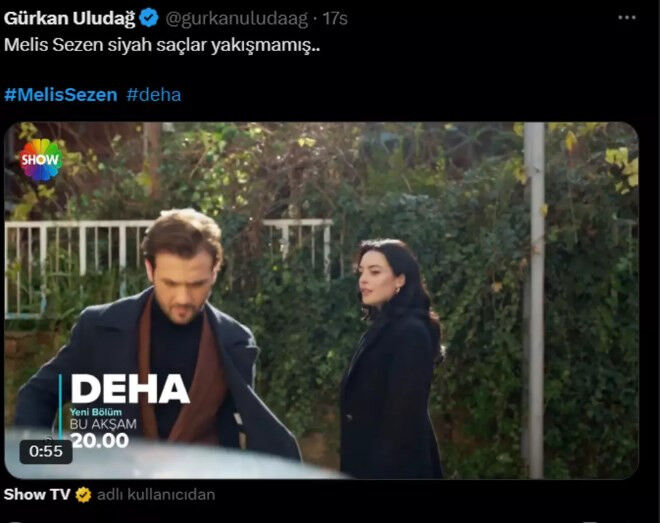The width and height of the screenshot is (660, 523).
Task: Open the Gürkan Uludağ profile name
Action: [x=69, y=18]
